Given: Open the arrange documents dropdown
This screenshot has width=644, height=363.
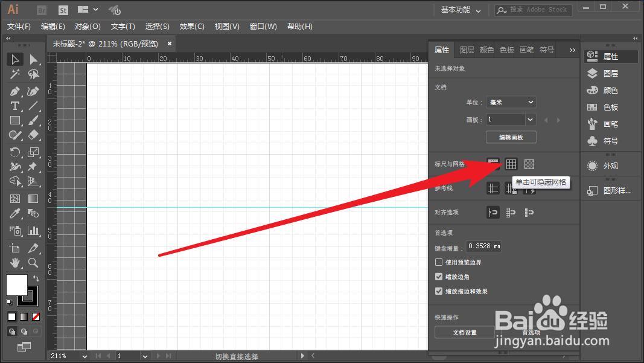Looking at the screenshot, I should click(88, 10).
